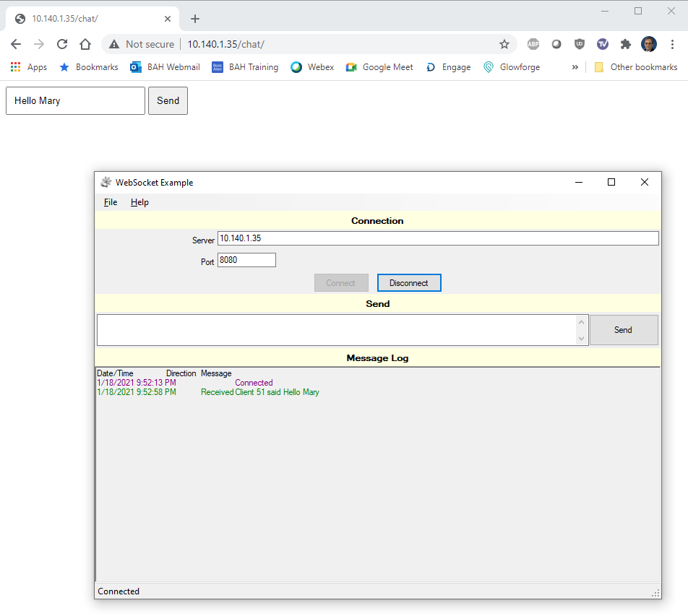Viewport: 688px width, 616px height.
Task: Open the Webex bookmark
Action: 311,67
